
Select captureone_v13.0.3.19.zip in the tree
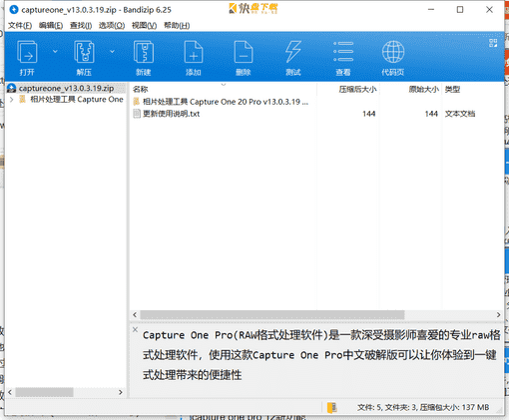click(66, 88)
